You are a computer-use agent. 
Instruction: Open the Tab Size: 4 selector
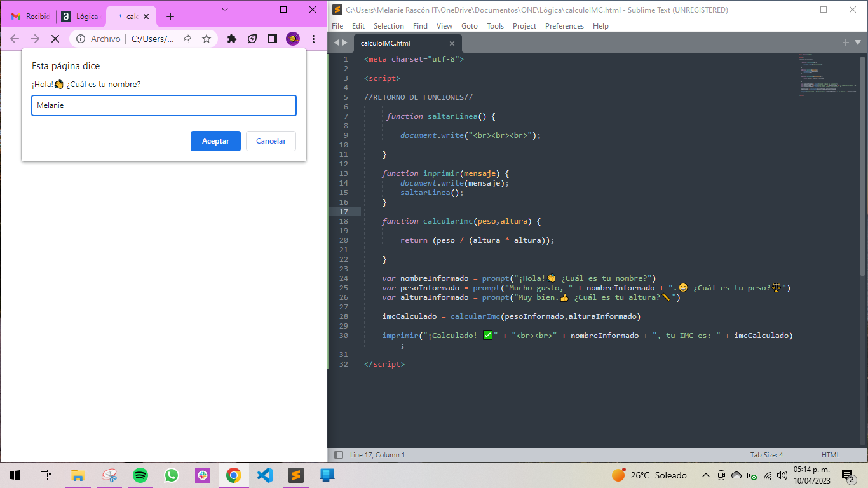pos(766,455)
